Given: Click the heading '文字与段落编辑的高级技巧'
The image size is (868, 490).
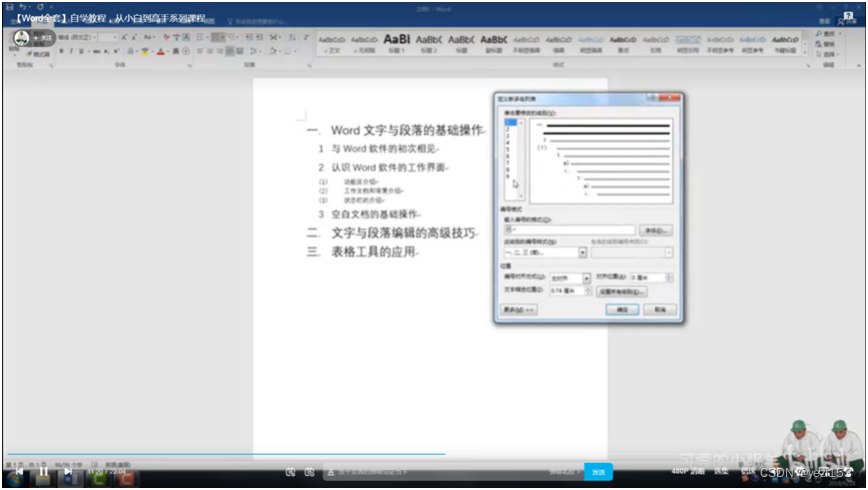Looking at the screenshot, I should [403, 233].
